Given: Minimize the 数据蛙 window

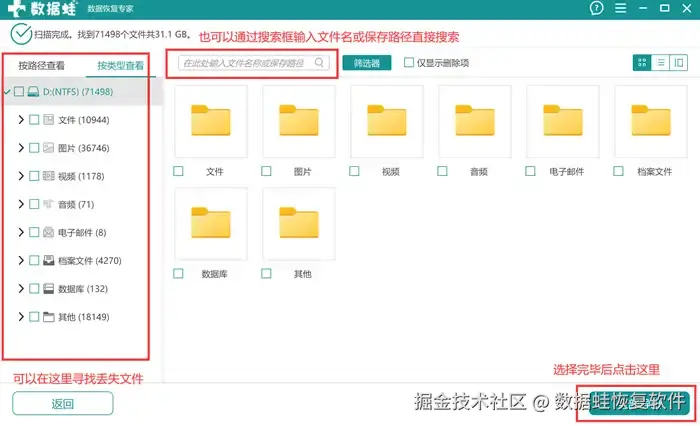Looking at the screenshot, I should coord(643,8).
